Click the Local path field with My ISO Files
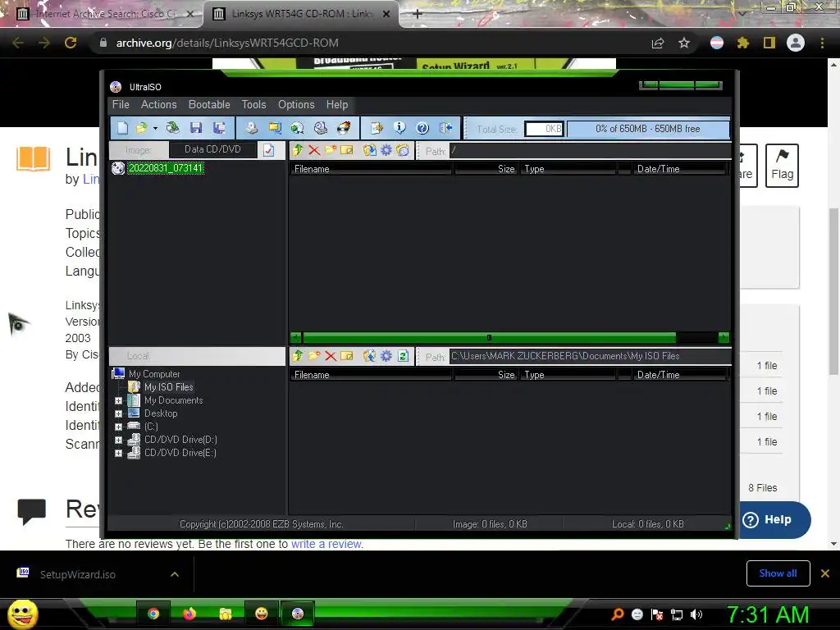 coord(591,356)
